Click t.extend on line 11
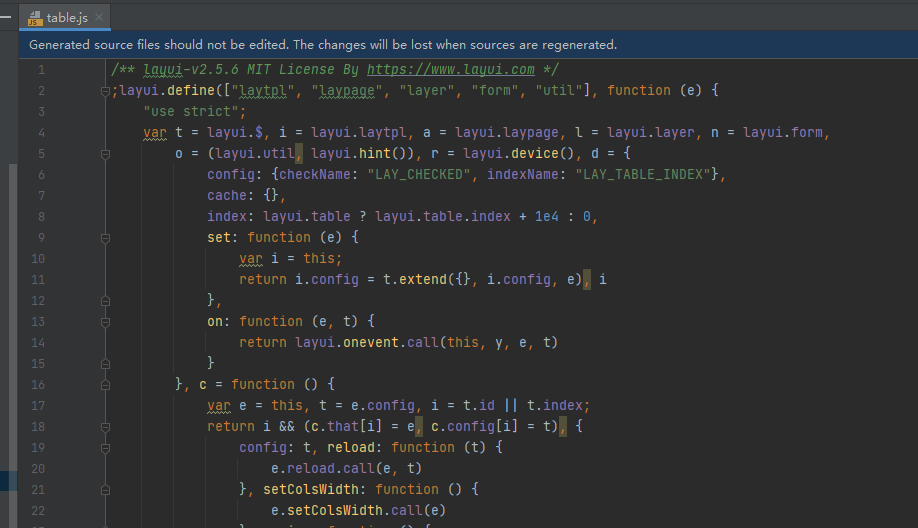The image size is (918, 528). (415, 280)
